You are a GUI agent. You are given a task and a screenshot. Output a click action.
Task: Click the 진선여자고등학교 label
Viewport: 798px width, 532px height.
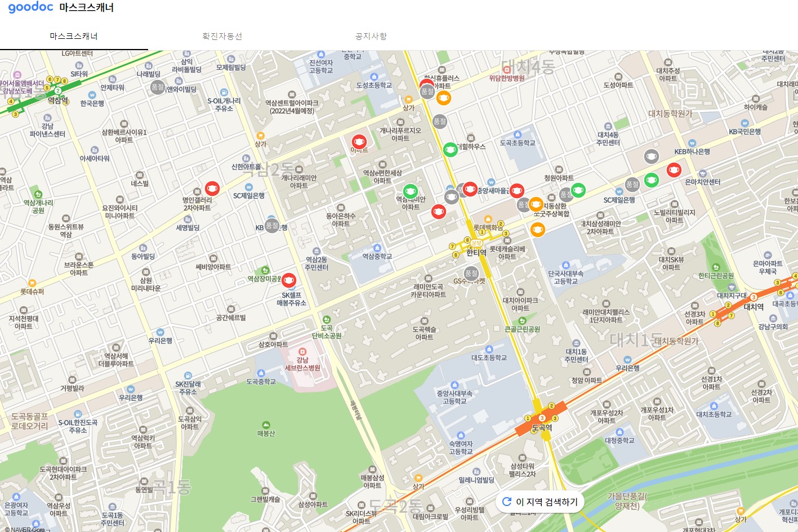pos(321,66)
